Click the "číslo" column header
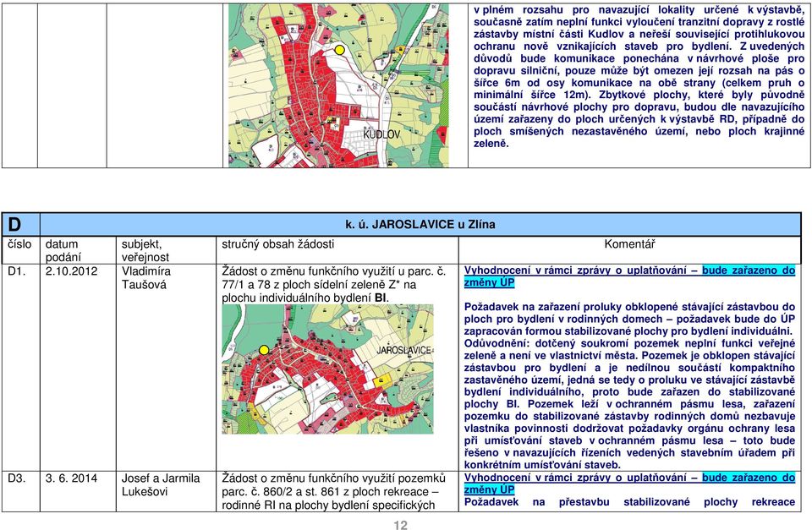Image resolution: width=812 pixels, height=530 pixels. 19,243
